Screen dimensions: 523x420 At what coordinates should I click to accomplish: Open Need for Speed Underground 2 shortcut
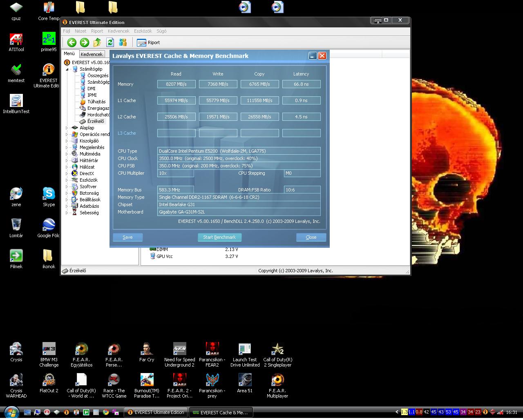(179, 355)
